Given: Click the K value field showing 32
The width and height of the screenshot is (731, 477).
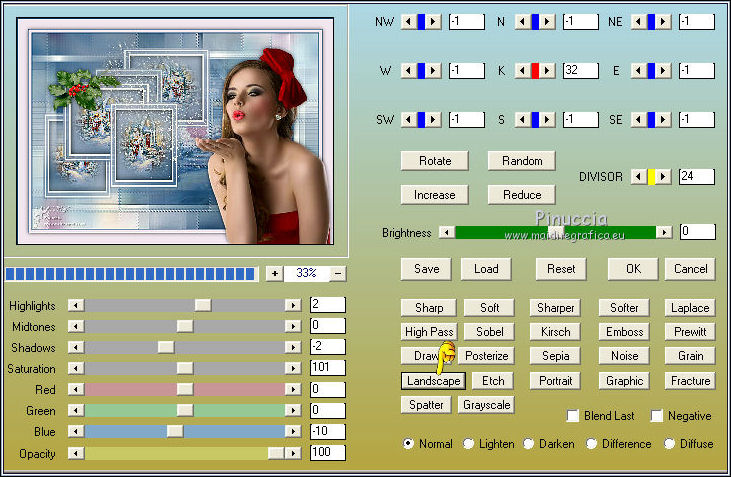Looking at the screenshot, I should 580,71.
